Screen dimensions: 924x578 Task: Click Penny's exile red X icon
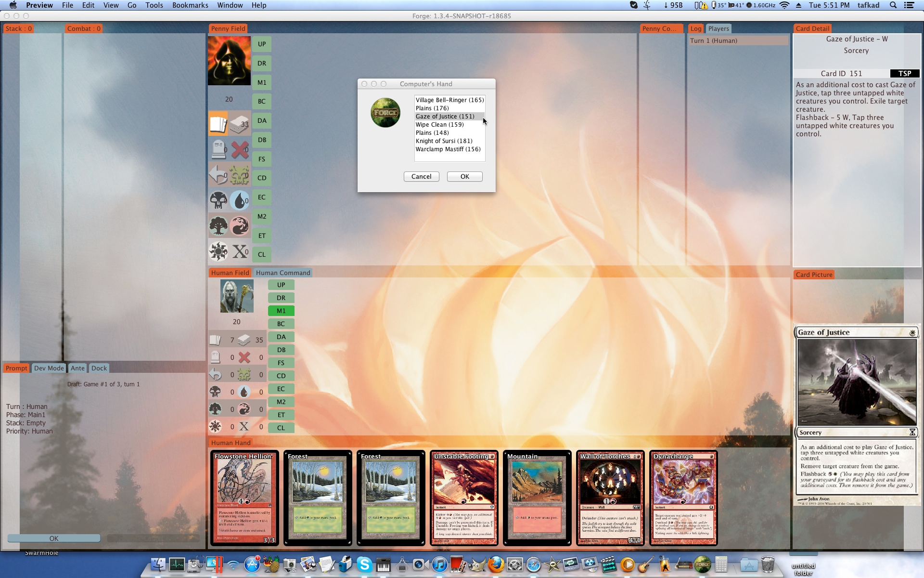tap(239, 150)
